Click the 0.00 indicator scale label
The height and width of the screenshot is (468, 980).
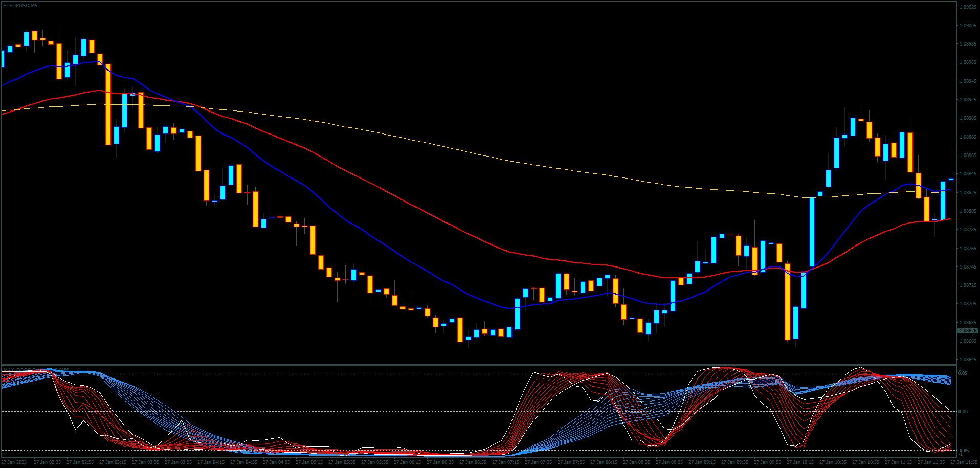click(x=963, y=411)
